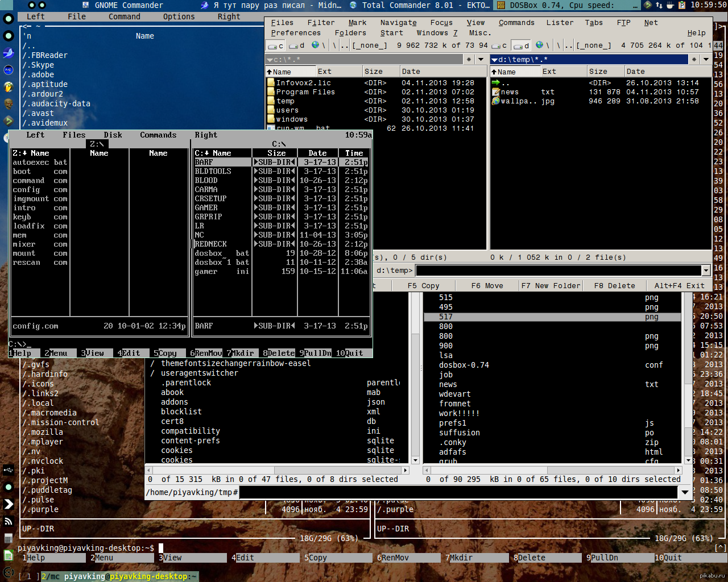Click the network globe icon in left drive bar
This screenshot has width=728, height=582.
point(315,45)
